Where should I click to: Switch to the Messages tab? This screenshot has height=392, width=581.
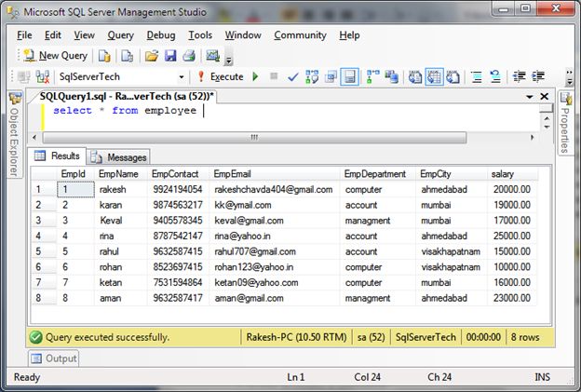point(119,157)
